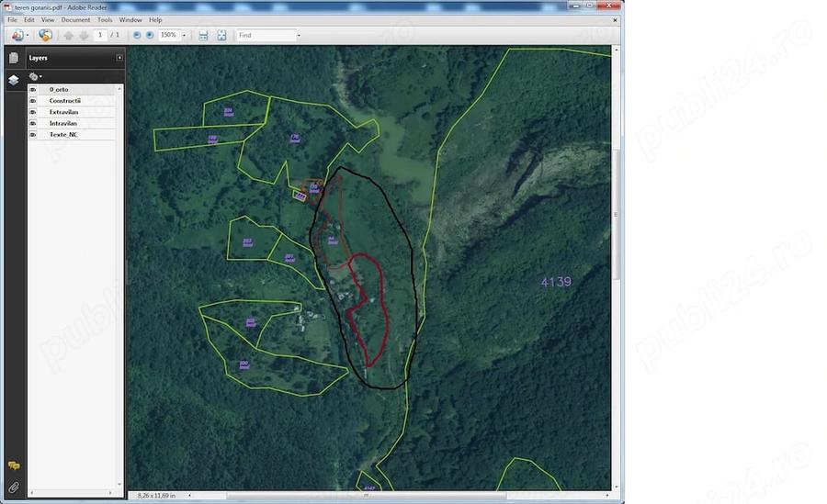
Task: Go to next page arrow
Action: pos(84,35)
